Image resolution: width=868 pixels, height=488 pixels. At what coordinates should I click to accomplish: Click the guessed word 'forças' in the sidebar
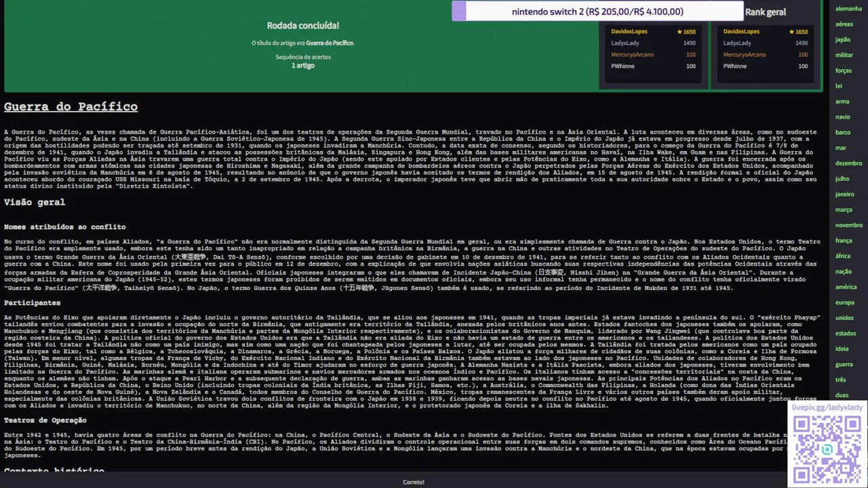(844, 70)
